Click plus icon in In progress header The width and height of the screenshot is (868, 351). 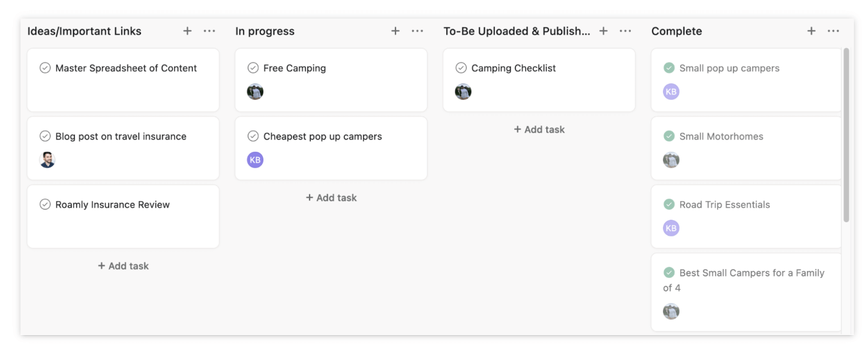pyautogui.click(x=396, y=31)
